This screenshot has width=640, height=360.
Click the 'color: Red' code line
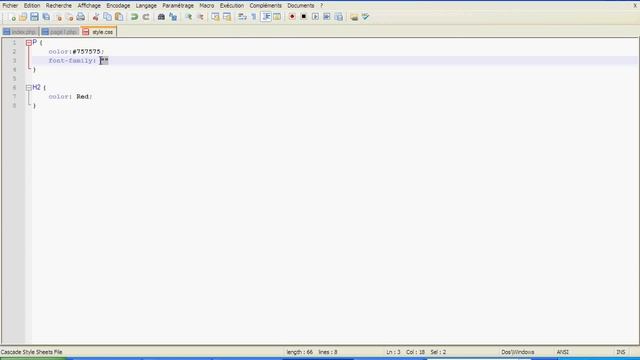coord(70,96)
